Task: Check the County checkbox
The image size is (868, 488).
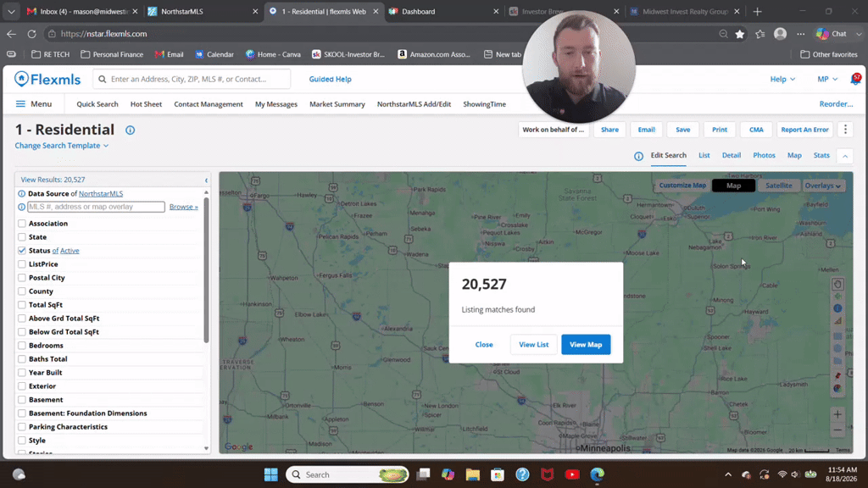Action: (21, 291)
